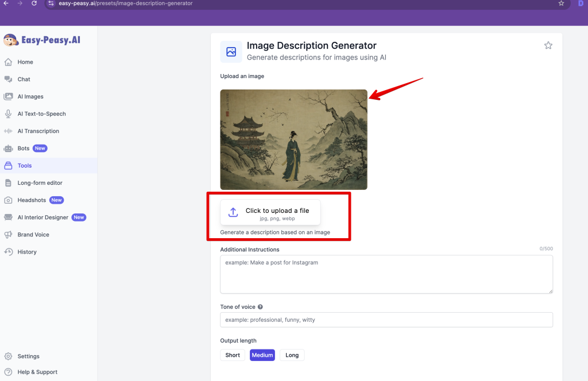
Task: Select Short output length
Action: tap(233, 355)
